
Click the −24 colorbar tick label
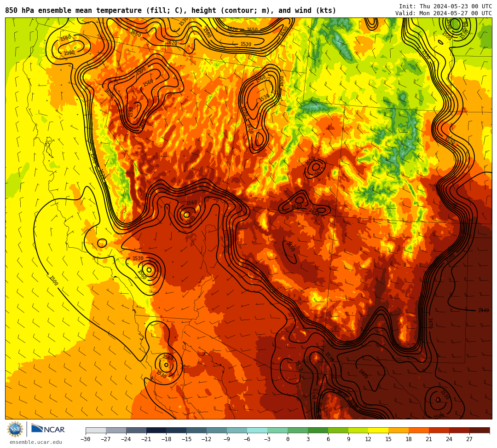[x=126, y=439]
